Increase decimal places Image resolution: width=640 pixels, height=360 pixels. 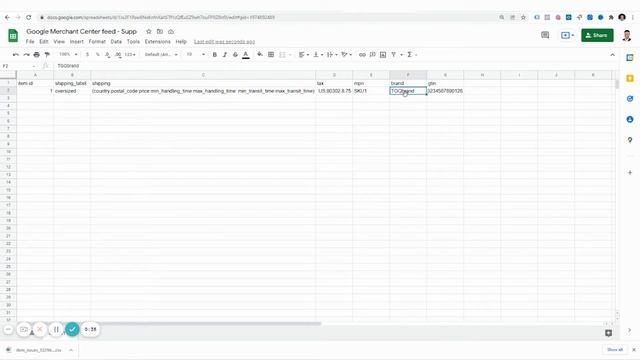coord(118,55)
